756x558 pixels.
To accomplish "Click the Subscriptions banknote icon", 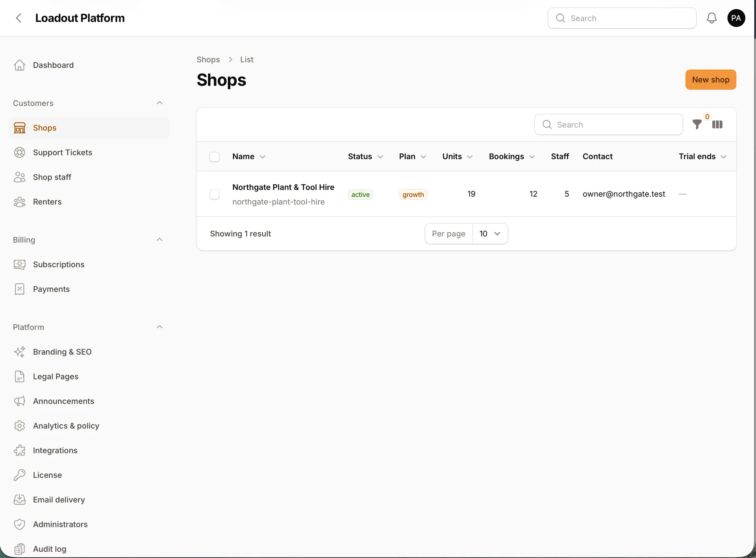I will (20, 265).
